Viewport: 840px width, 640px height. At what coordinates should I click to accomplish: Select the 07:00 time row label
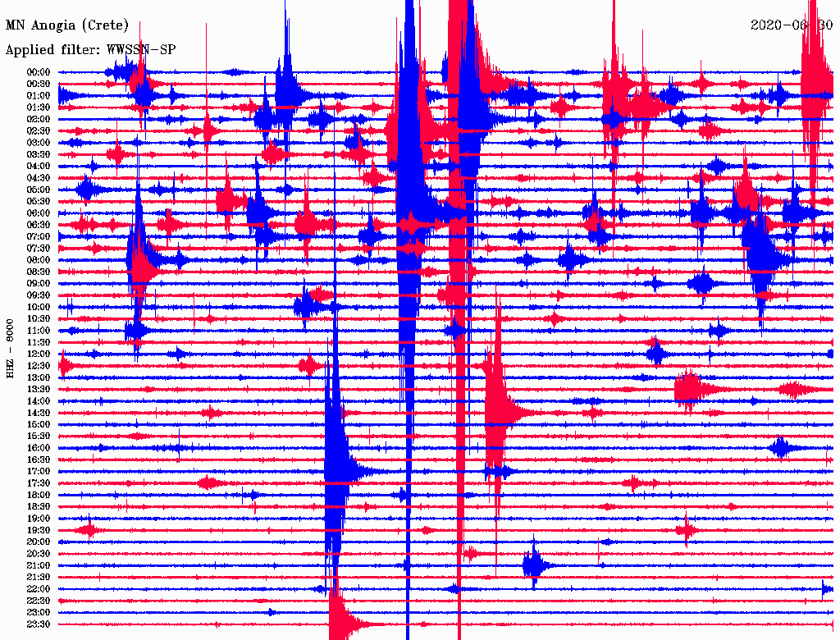coord(39,237)
